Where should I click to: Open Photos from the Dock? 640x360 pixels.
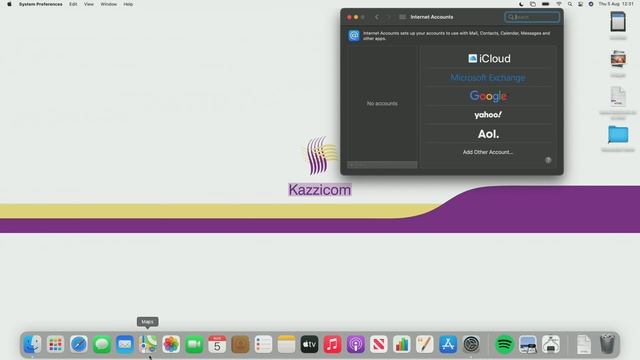[x=171, y=344]
